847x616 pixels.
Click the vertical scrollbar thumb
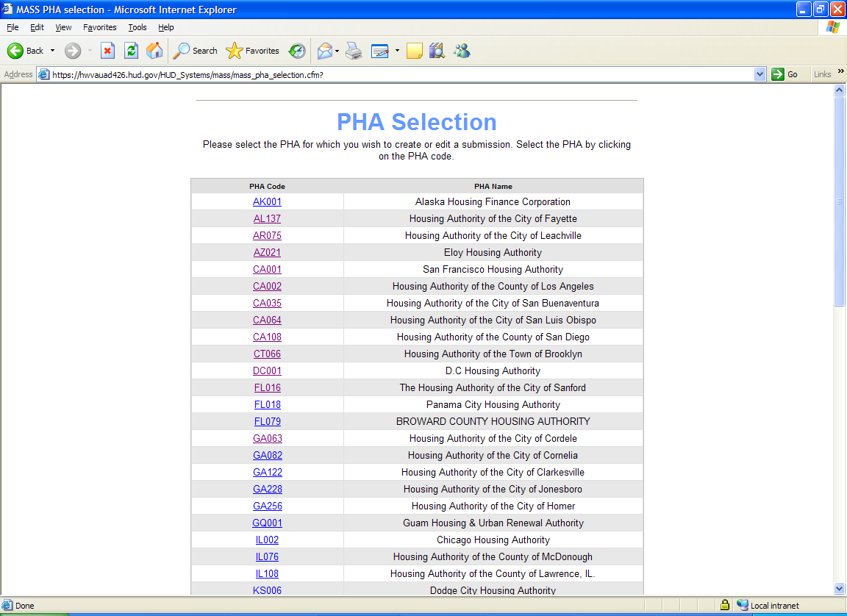[x=839, y=201]
